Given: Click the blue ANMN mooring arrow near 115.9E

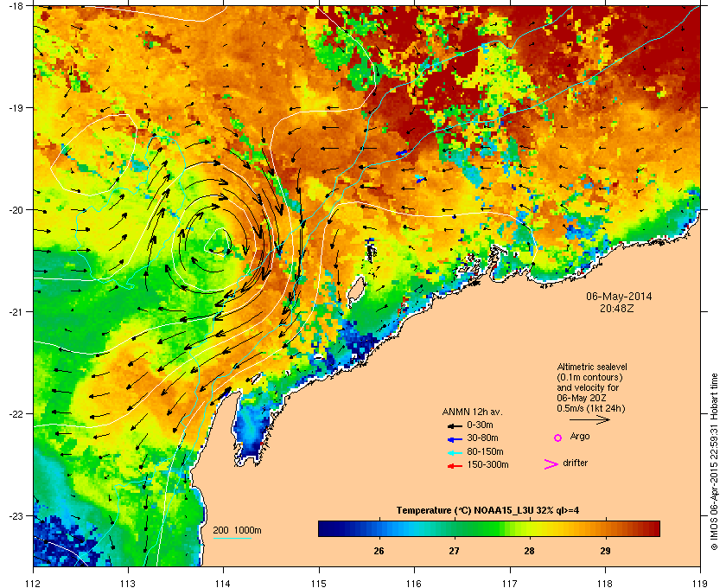Looking at the screenshot, I should [x=402, y=152].
